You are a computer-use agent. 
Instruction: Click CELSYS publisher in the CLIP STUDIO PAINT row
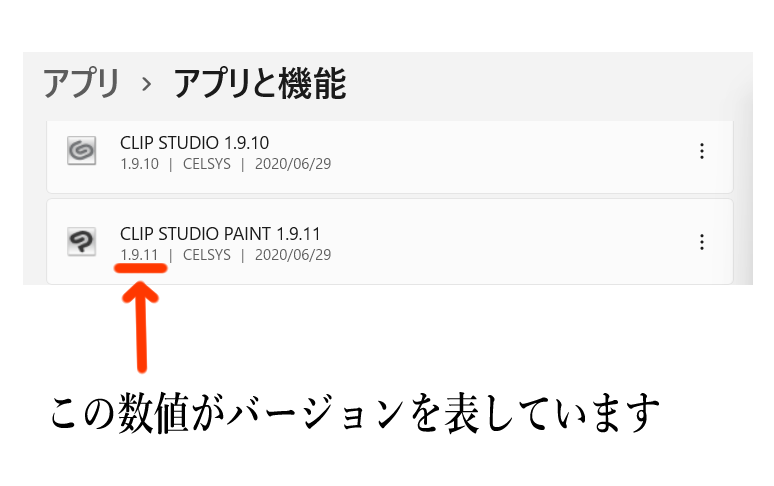tap(207, 255)
